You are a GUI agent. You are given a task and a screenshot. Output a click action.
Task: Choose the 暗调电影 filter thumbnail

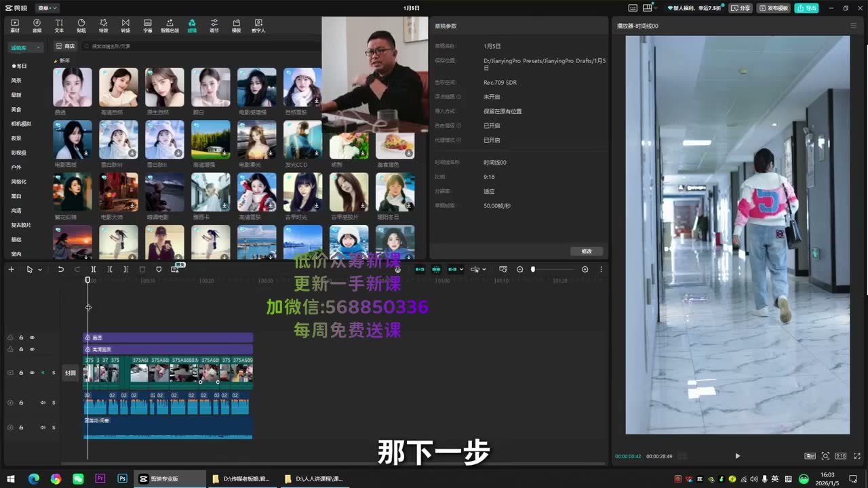[165, 192]
